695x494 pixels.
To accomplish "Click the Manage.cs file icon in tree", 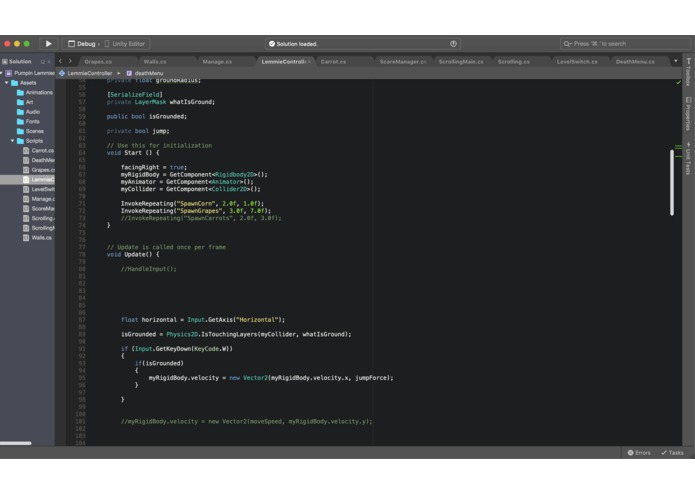I will coord(26,199).
